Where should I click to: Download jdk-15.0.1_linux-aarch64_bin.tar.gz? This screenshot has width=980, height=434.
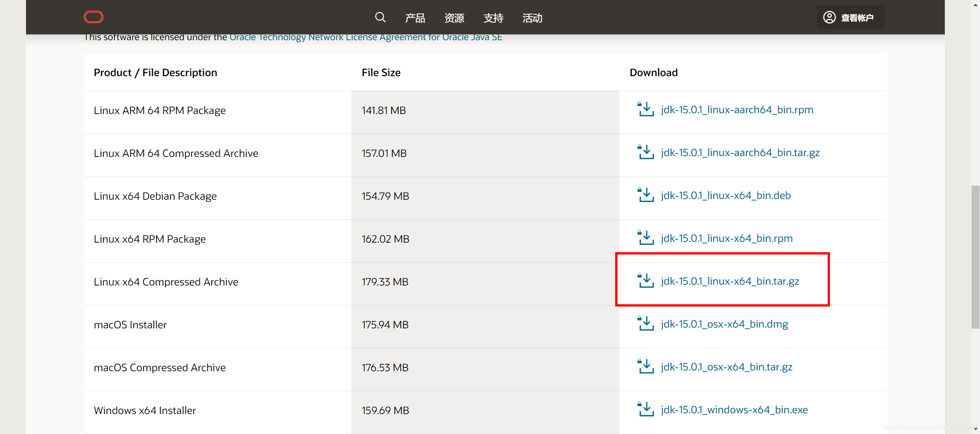pos(740,153)
